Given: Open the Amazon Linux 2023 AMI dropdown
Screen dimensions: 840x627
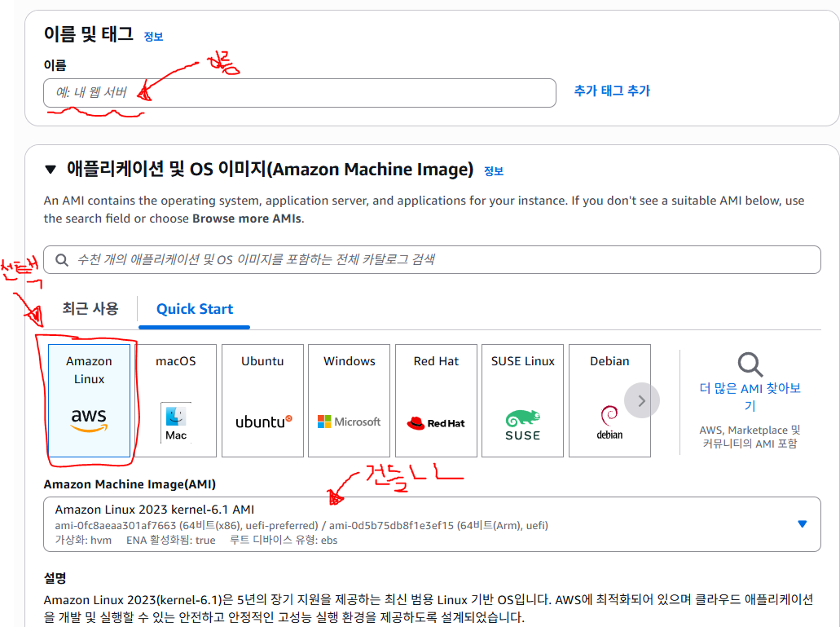Looking at the screenshot, I should click(432, 524).
